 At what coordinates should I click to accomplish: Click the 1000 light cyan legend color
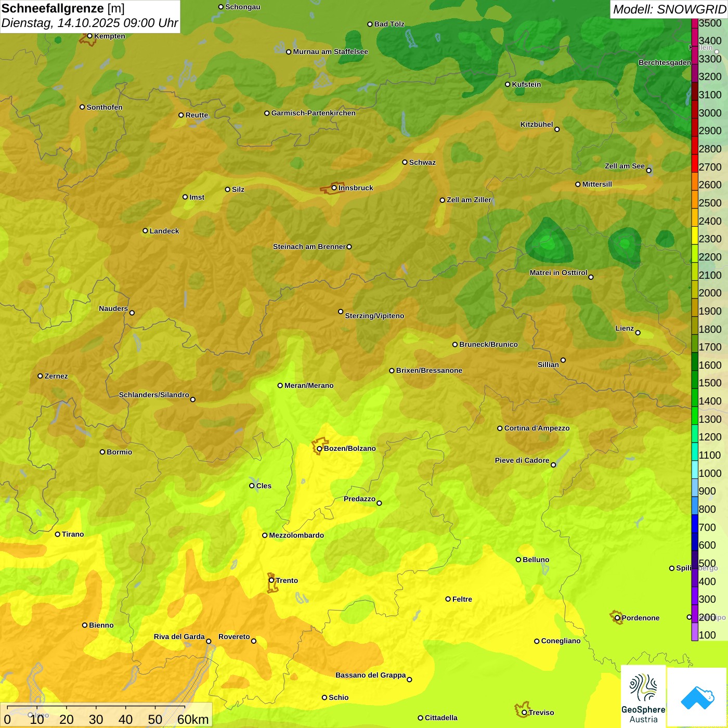click(x=694, y=470)
